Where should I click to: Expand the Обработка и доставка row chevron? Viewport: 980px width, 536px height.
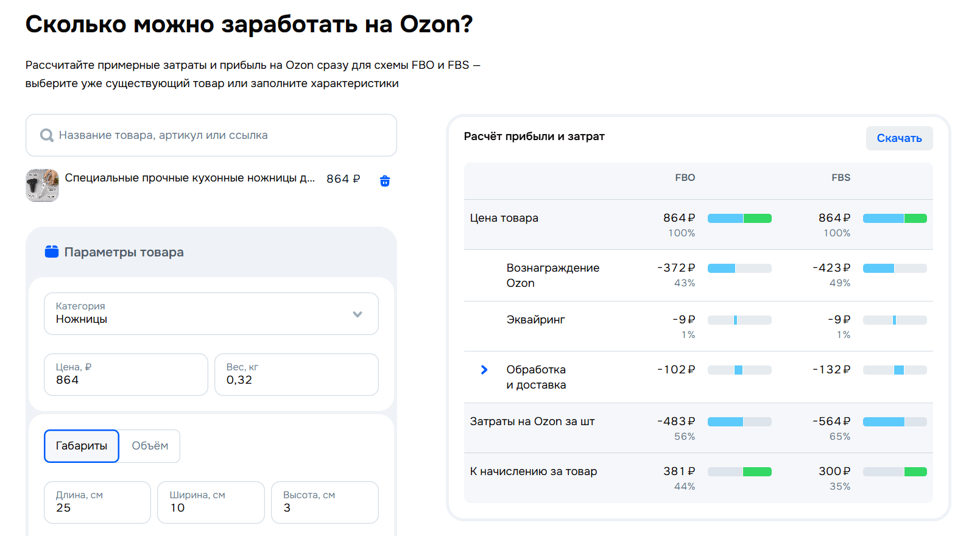click(x=484, y=370)
